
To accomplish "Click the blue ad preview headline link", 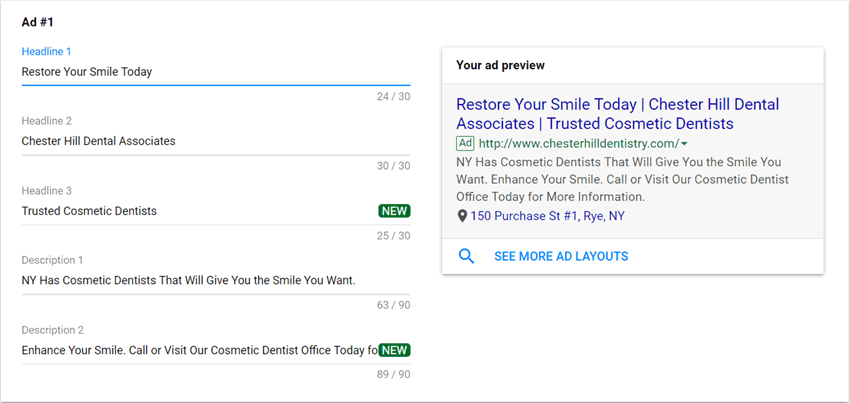I will 617,114.
